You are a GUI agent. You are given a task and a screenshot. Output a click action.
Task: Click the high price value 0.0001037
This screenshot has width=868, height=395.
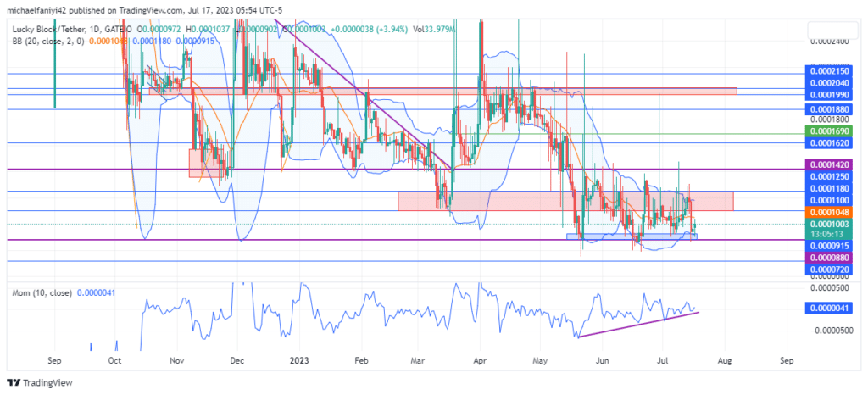pyautogui.click(x=213, y=28)
